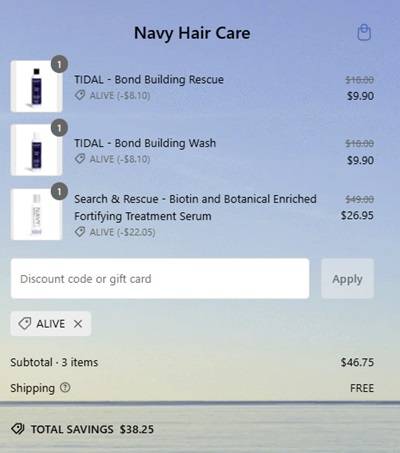Click the TIDAL Bond Building Wash thumbnail
The width and height of the screenshot is (400, 453).
[x=36, y=150]
